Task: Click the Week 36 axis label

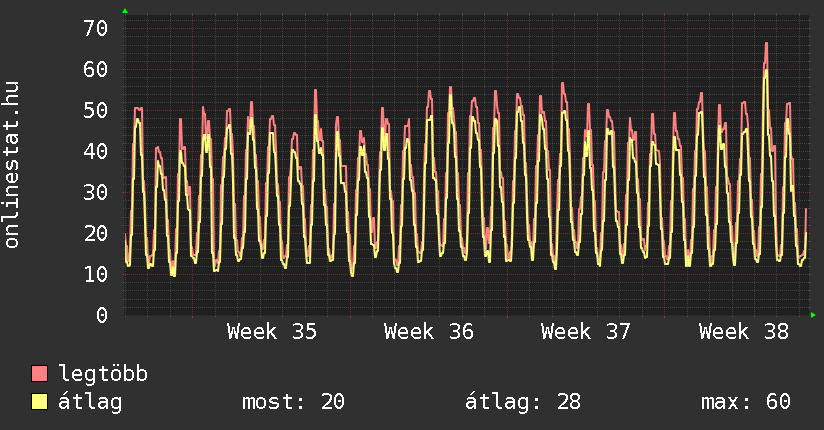Action: (429, 332)
